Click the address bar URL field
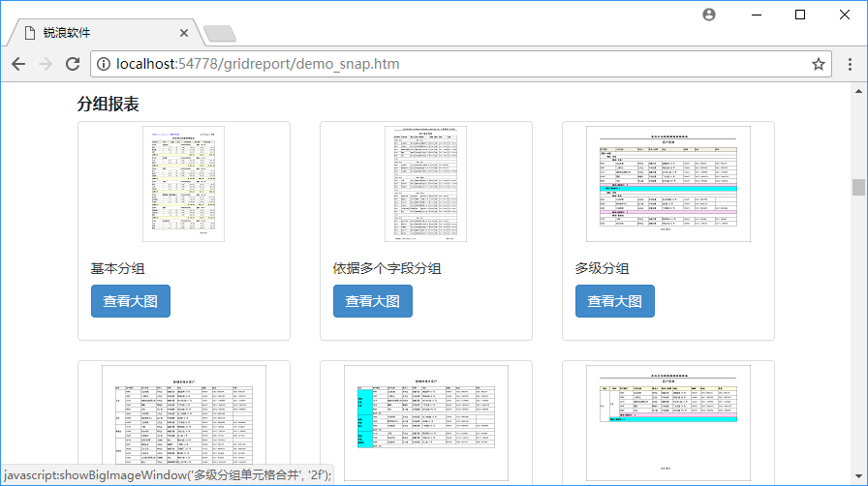 tap(455, 64)
